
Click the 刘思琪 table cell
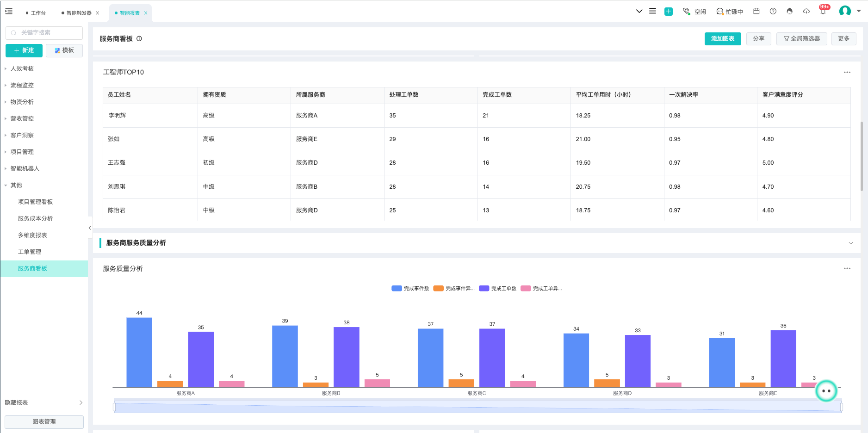[x=150, y=187]
